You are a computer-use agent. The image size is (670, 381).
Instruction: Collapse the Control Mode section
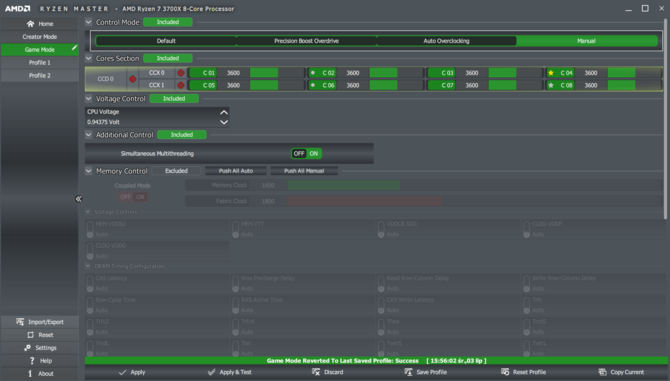88,22
